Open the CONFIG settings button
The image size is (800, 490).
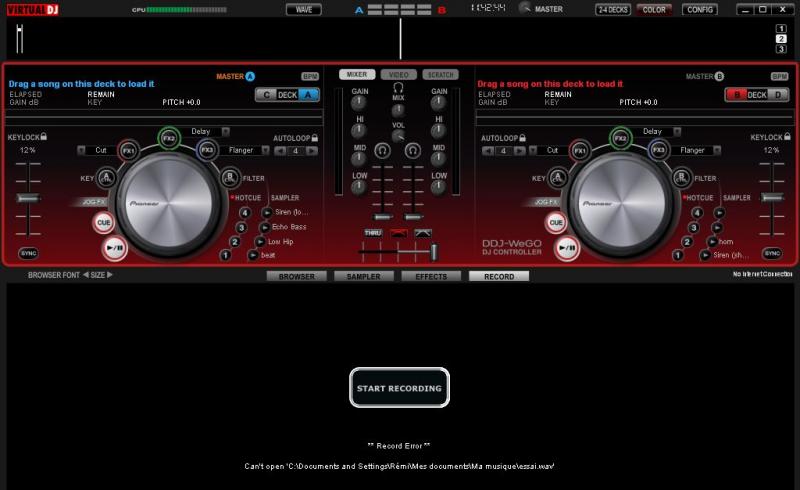click(700, 9)
